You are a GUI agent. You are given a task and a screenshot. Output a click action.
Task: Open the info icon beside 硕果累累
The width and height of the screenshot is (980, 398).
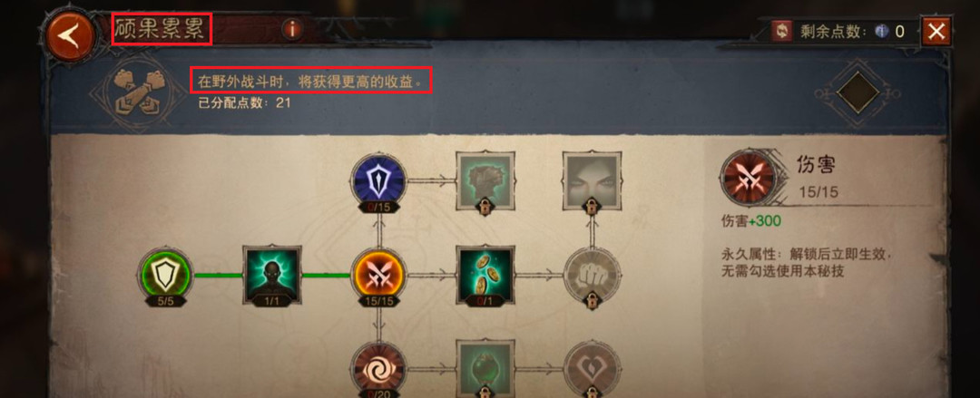292,29
